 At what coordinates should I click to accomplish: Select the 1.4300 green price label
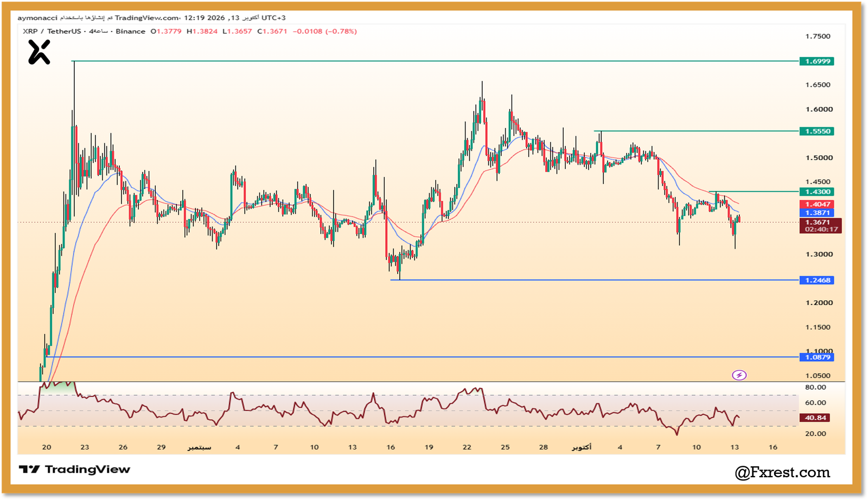(816, 192)
